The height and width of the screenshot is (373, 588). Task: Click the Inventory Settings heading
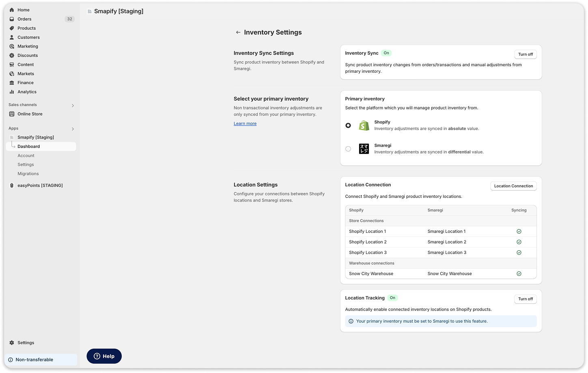(273, 33)
